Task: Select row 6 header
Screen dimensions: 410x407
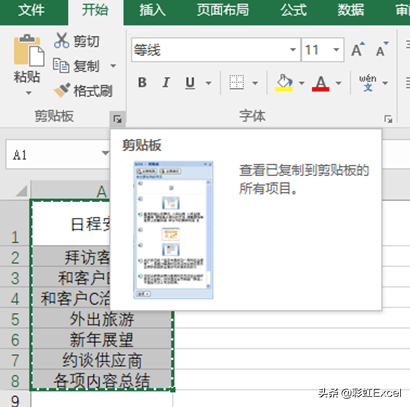Action: tap(15, 339)
